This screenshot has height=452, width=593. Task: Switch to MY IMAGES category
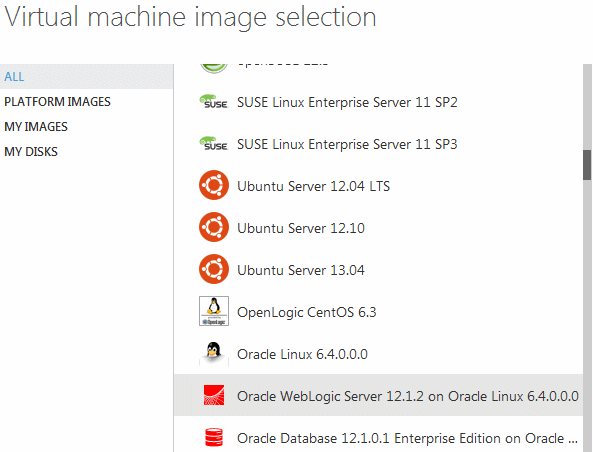click(x=36, y=127)
